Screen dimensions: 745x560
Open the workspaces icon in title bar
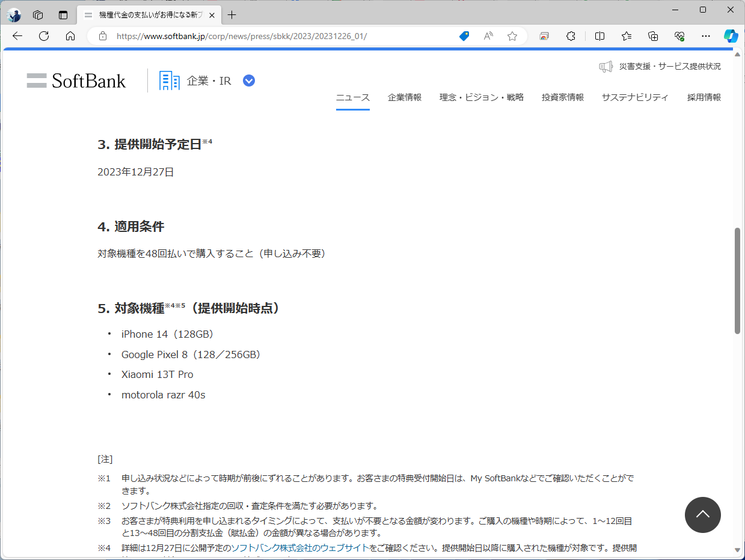38,15
